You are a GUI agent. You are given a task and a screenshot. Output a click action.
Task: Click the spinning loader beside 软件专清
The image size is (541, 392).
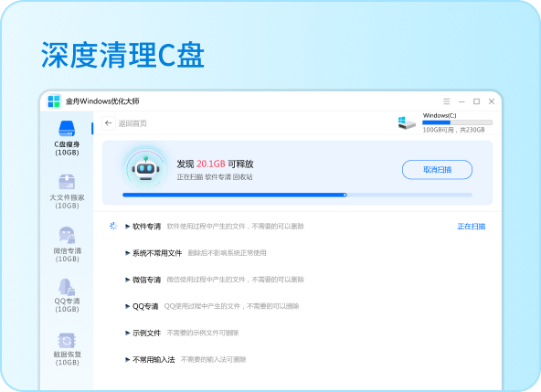pyautogui.click(x=113, y=226)
